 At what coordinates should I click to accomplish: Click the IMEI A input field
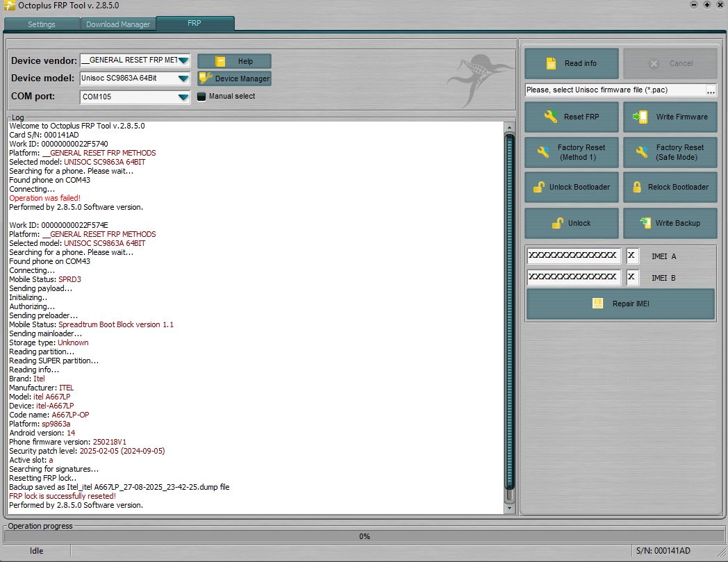(x=574, y=256)
